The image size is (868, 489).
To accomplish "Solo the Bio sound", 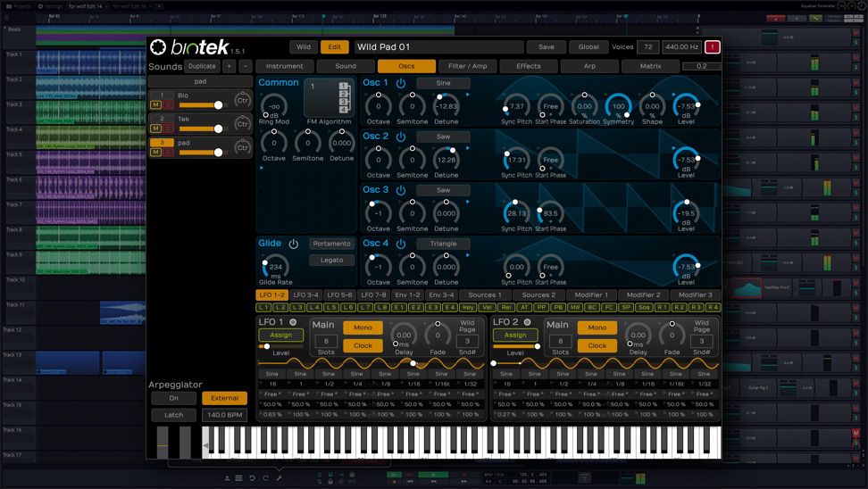I will (168, 104).
